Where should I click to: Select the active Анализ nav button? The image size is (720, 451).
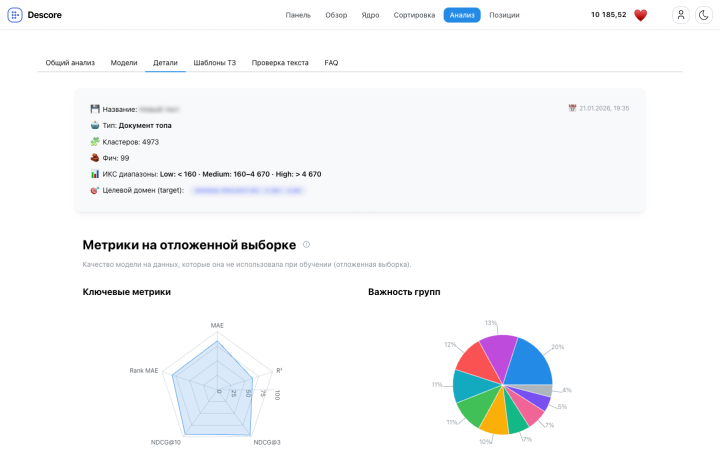click(x=462, y=15)
